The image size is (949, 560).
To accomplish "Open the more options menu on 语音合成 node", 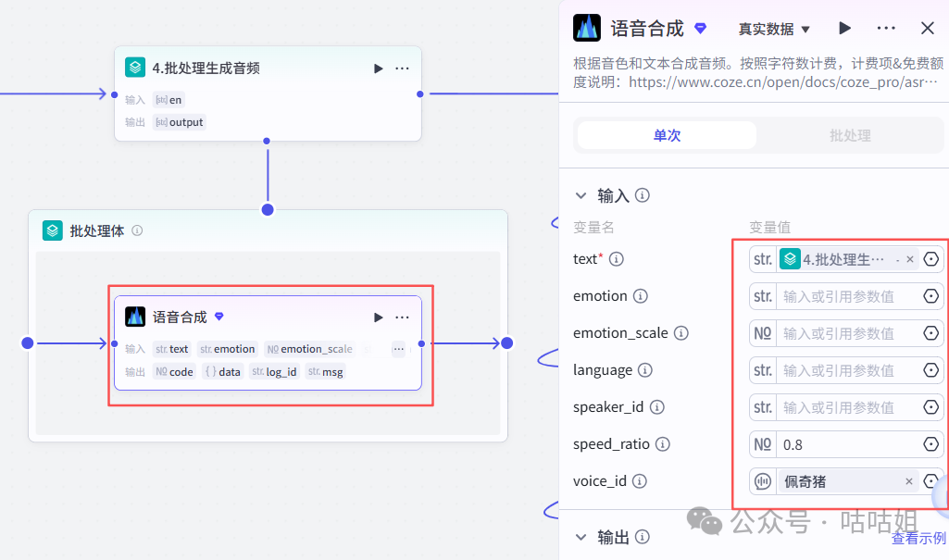I will [402, 317].
